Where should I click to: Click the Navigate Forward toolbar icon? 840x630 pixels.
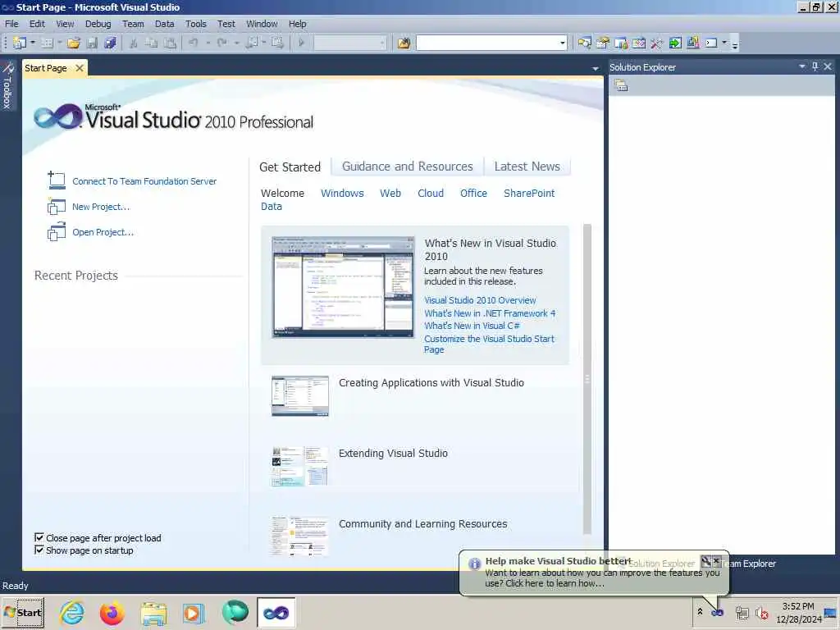[277, 43]
